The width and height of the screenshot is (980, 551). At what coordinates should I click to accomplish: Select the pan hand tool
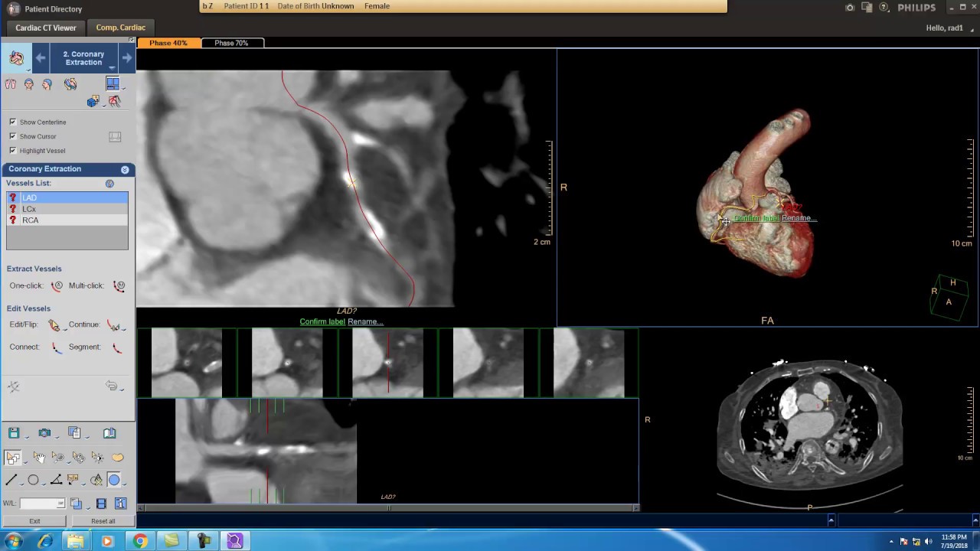coord(38,458)
